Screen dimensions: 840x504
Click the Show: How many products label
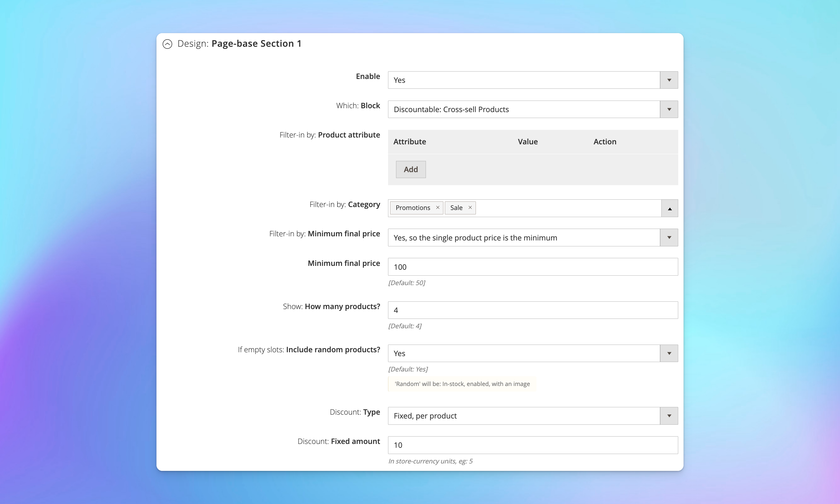(331, 306)
